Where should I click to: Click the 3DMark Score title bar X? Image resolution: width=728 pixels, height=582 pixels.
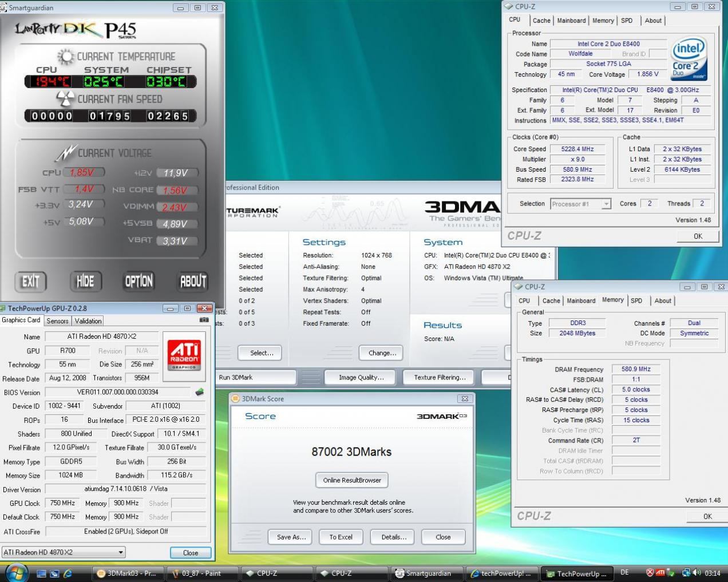pyautogui.click(x=465, y=398)
